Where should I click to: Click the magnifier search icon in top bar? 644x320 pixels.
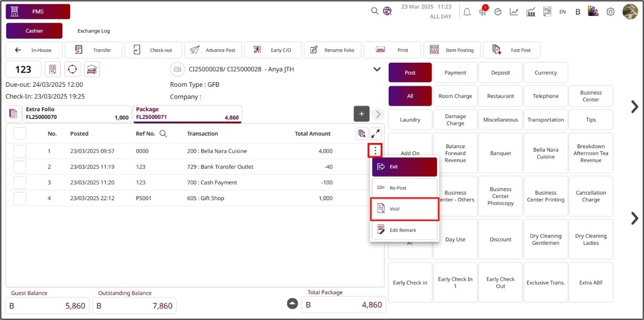pyautogui.click(x=375, y=11)
